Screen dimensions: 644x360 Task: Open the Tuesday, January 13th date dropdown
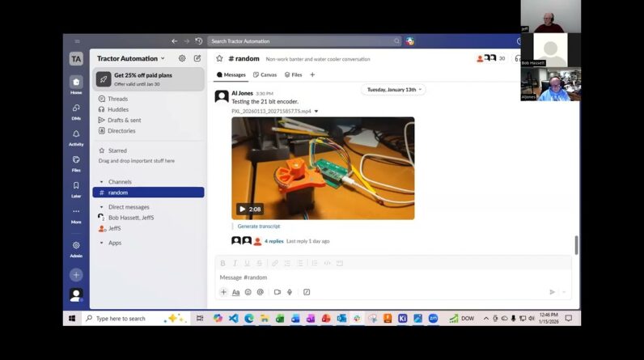click(x=393, y=90)
